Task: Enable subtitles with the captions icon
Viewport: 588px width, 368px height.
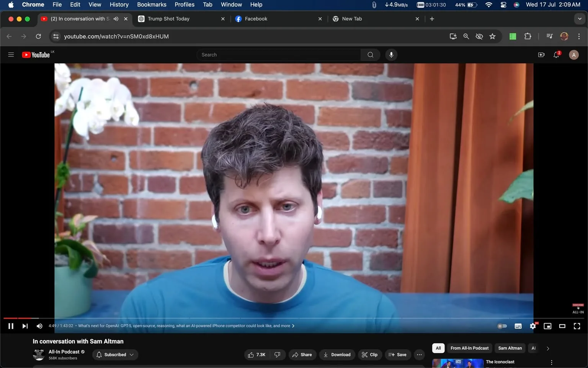Action: [x=518, y=326]
